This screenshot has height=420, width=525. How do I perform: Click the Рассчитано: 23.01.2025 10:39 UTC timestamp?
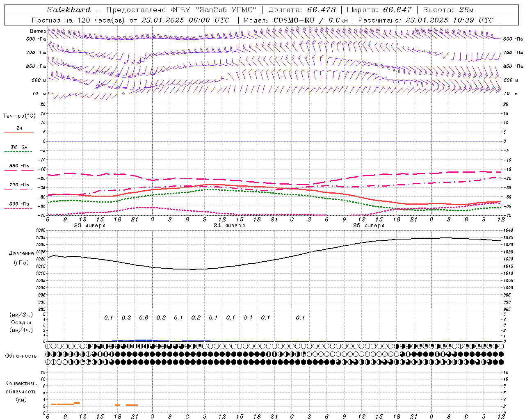click(x=426, y=20)
